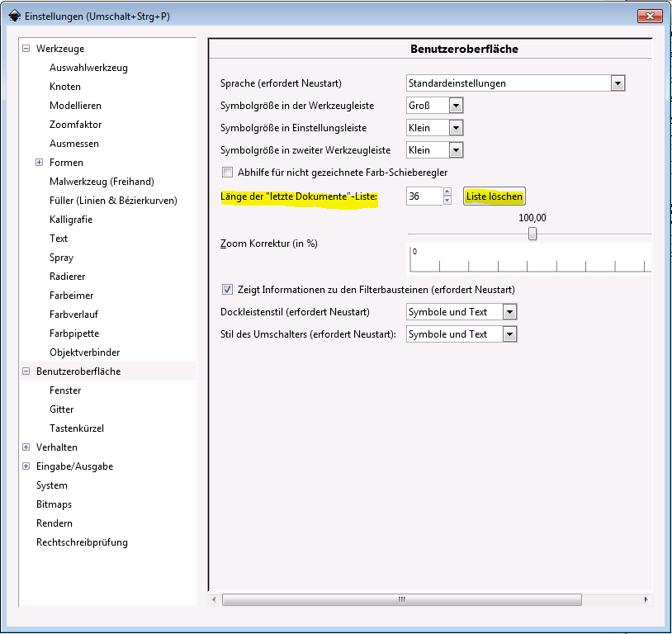Increase the letzte Dokumente list length
Image resolution: width=672 pixels, height=634 pixels.
tap(447, 192)
